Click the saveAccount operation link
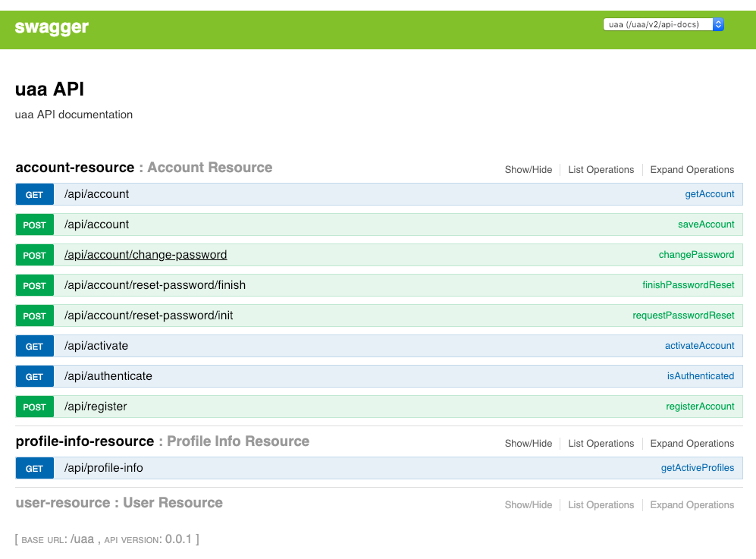Viewport: 756px width, 559px height. pos(706,225)
